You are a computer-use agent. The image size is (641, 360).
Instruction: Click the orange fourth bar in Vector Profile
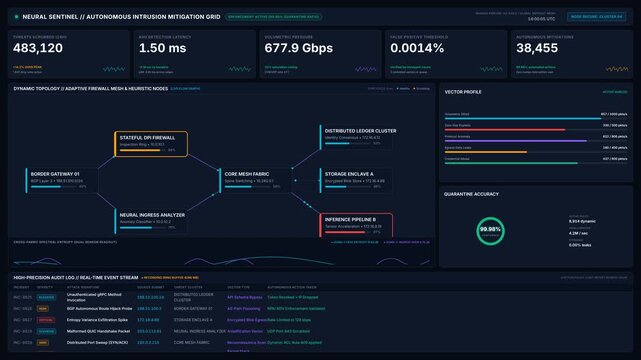click(486, 152)
